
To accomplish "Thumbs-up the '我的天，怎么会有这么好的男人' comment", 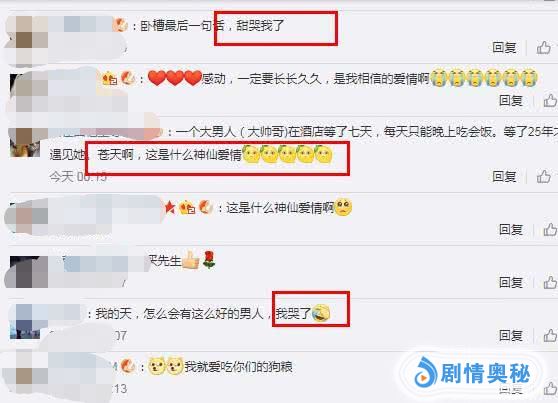I will pyautogui.click(x=551, y=335).
